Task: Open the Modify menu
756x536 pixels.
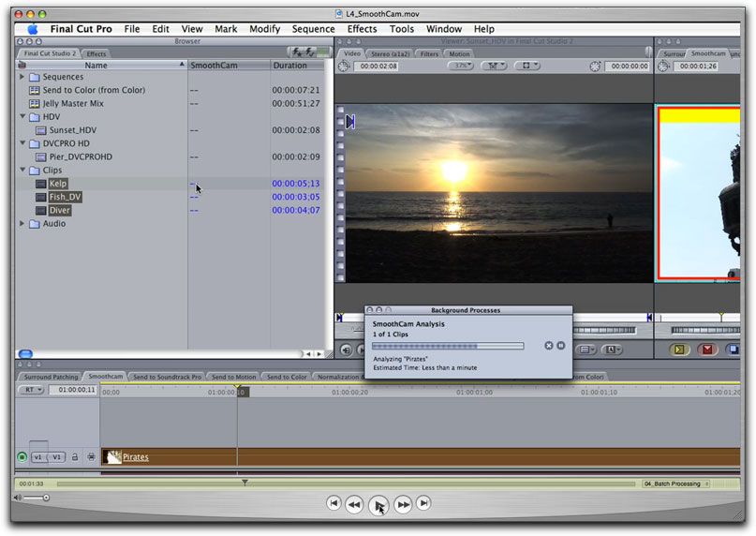Action: pyautogui.click(x=265, y=29)
